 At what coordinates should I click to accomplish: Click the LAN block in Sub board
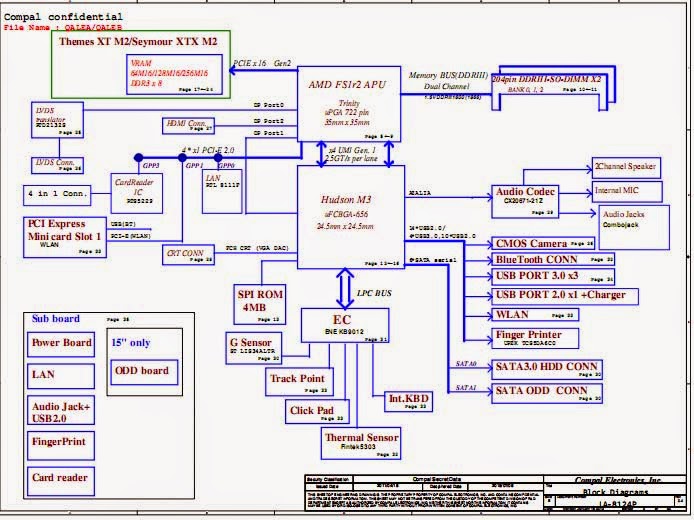(x=61, y=377)
